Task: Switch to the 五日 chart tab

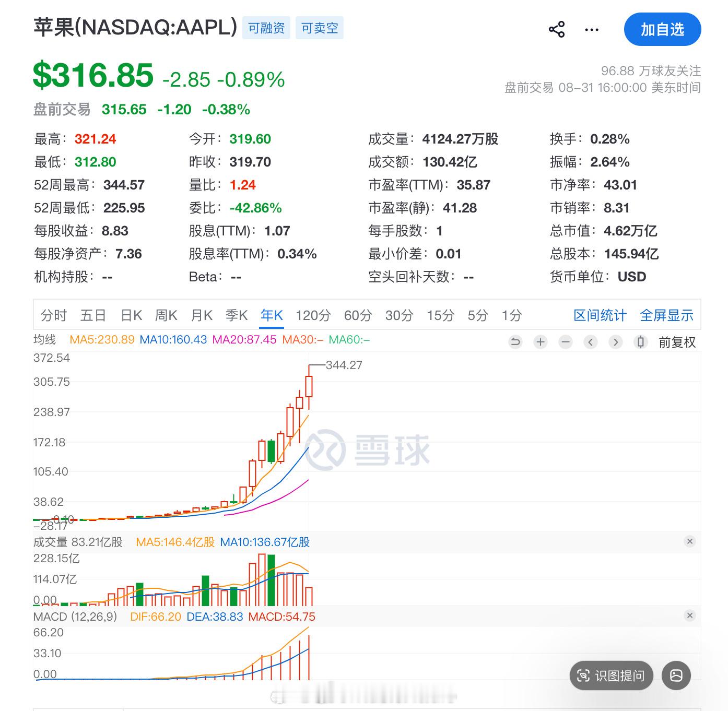Action: tap(93, 315)
